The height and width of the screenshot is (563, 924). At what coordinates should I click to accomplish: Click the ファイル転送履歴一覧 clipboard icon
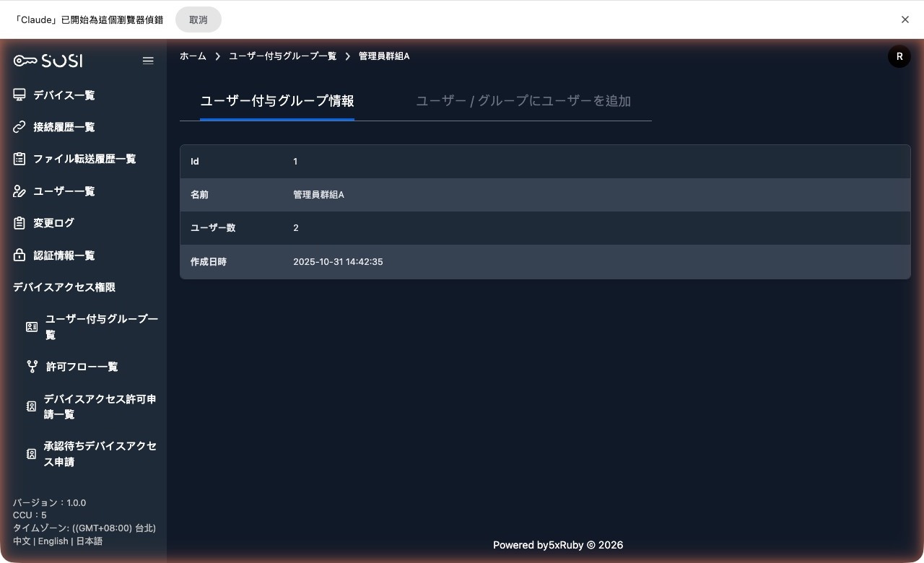pos(19,159)
